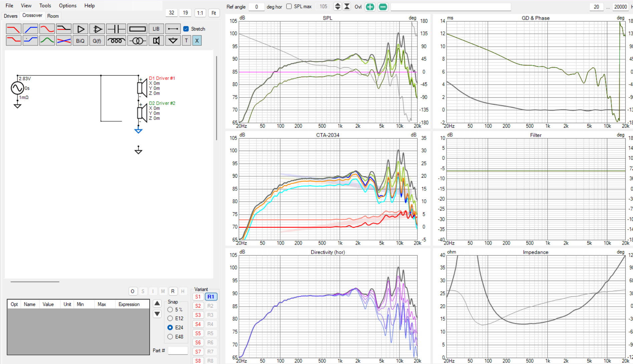The image size is (633, 364).
Task: Click the 1:1 zoom button
Action: pos(200,13)
